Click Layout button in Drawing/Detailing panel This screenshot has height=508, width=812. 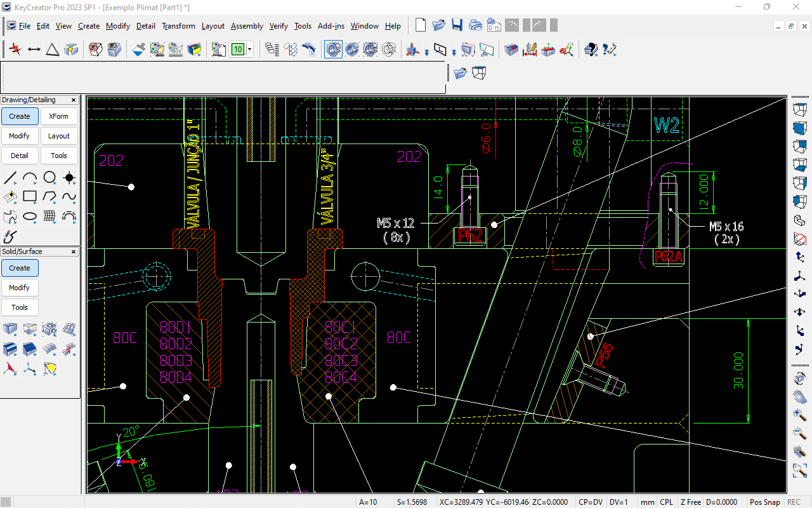59,136
